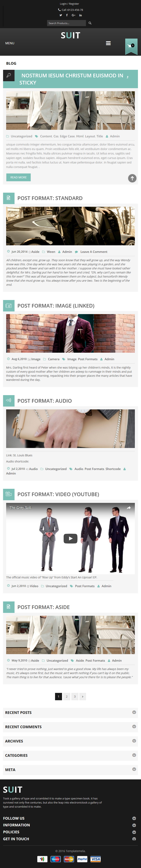
Task: Expand the Recent Posts section
Action: pos(70,713)
